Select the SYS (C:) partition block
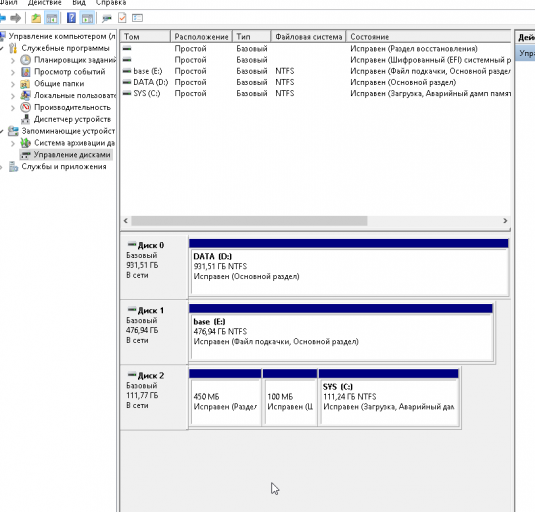Viewport: 535px width, 512px height. point(389,398)
